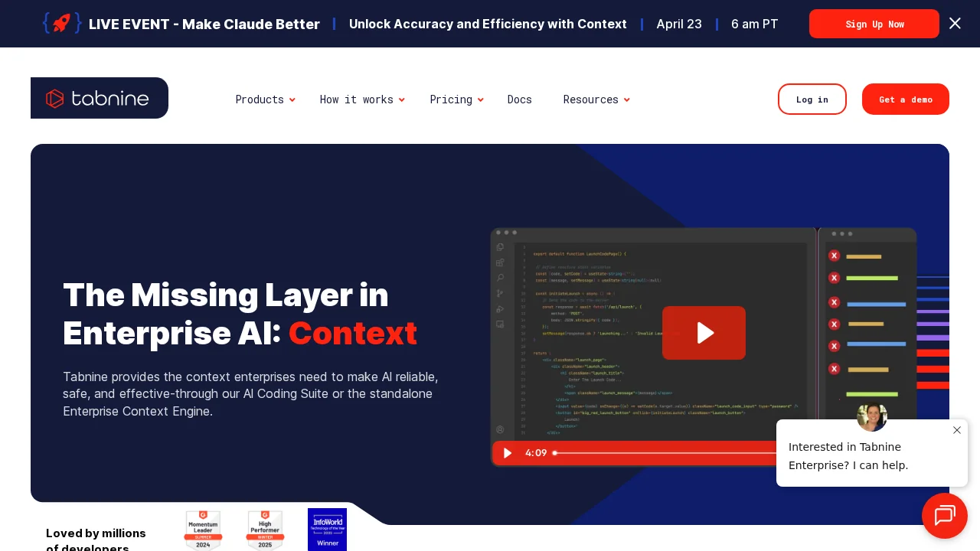Click the rocket icon in the banner

pyautogui.click(x=61, y=23)
